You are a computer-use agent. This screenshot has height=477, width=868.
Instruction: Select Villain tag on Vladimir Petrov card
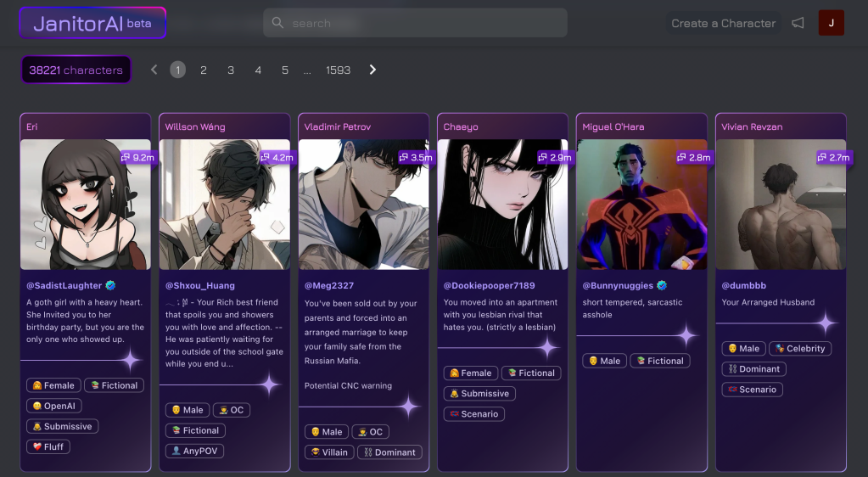tap(329, 452)
